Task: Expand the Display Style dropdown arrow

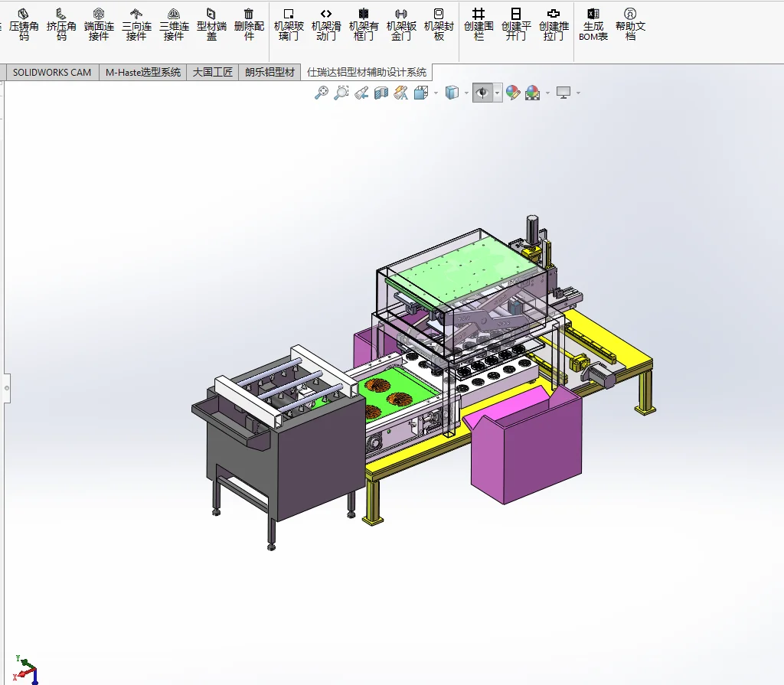Action: 466,93
